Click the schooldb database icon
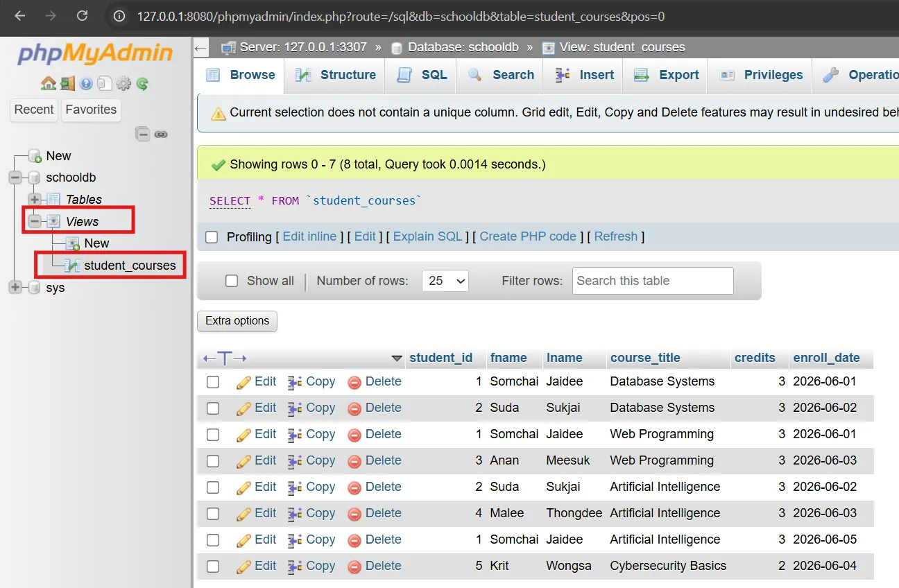Image resolution: width=899 pixels, height=588 pixels. pos(34,178)
